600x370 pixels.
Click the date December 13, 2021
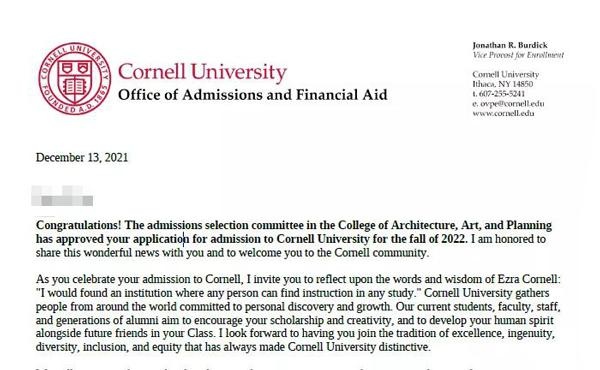(82, 158)
